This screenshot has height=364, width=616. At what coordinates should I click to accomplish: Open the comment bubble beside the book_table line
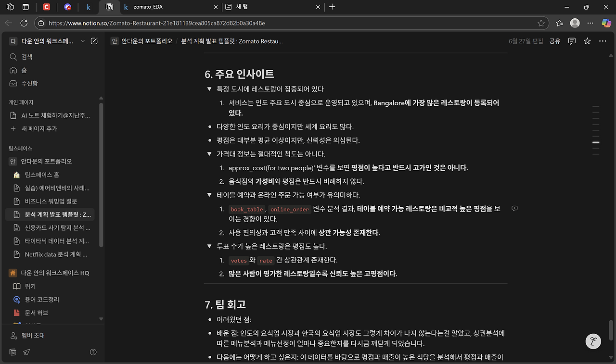[x=514, y=208]
